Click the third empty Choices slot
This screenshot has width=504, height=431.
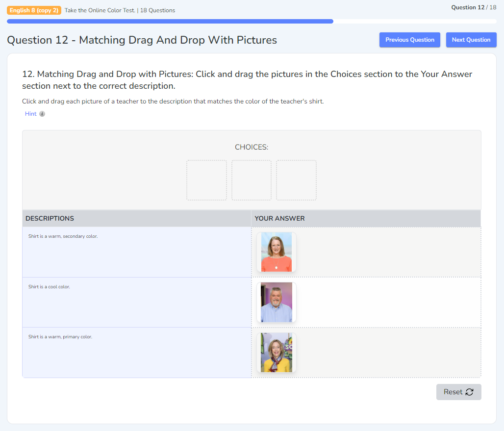(x=296, y=180)
